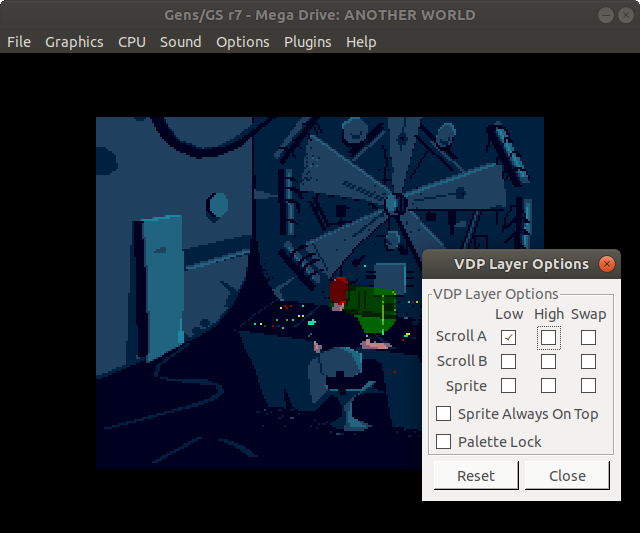Open the Help menu
Screen dimensions: 640x533
(x=361, y=42)
